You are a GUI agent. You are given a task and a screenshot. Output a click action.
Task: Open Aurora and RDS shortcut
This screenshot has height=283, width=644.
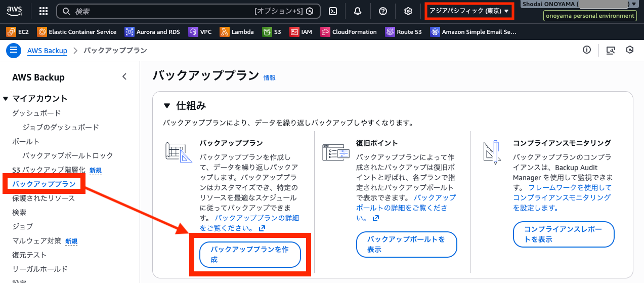[152, 32]
